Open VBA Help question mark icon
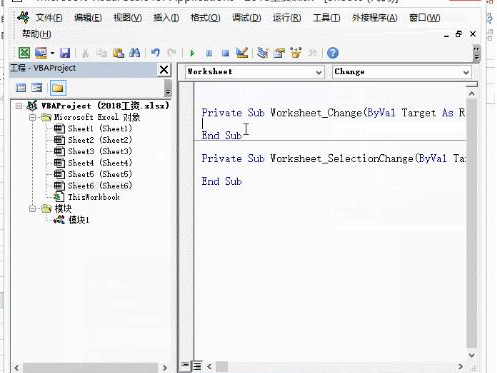497x373 pixels. click(x=333, y=53)
